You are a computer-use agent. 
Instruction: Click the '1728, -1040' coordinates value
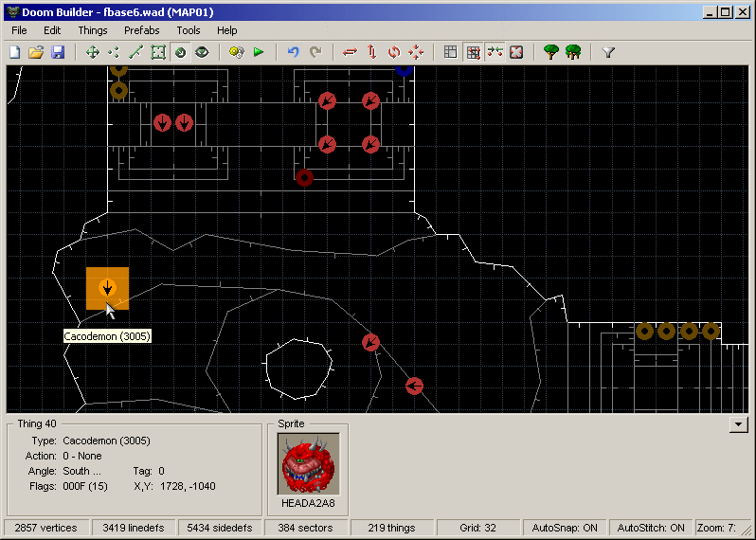coord(188,486)
